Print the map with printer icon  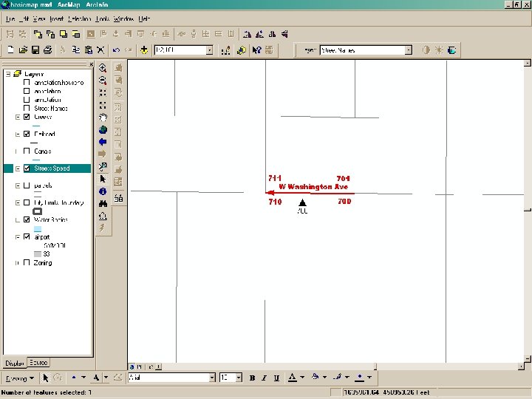[x=47, y=50]
